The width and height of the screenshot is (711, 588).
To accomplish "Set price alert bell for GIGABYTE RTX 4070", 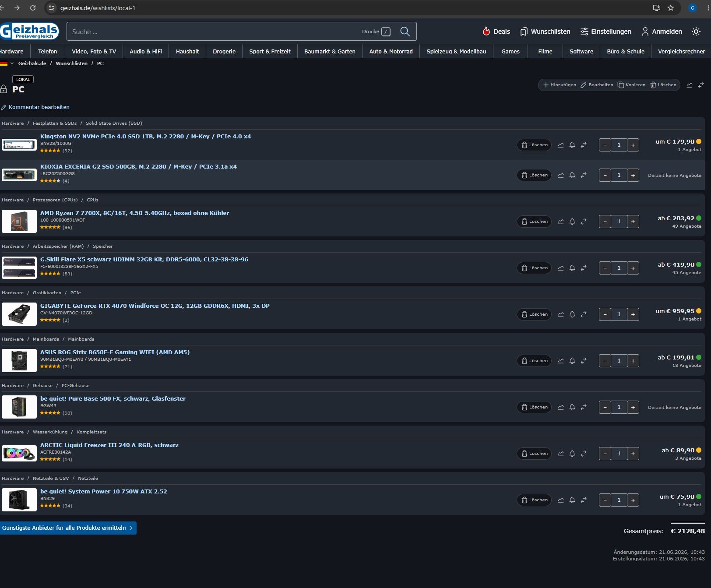I will [572, 314].
